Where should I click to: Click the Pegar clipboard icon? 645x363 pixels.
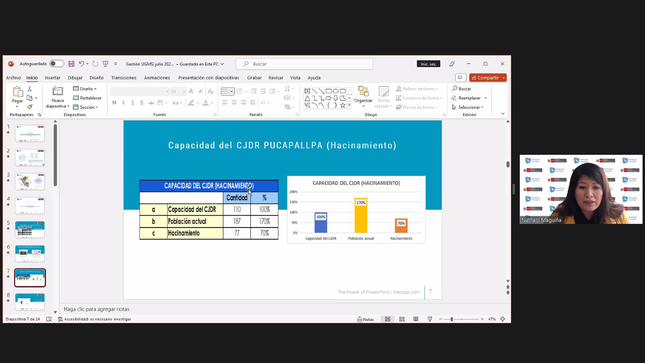(17, 91)
